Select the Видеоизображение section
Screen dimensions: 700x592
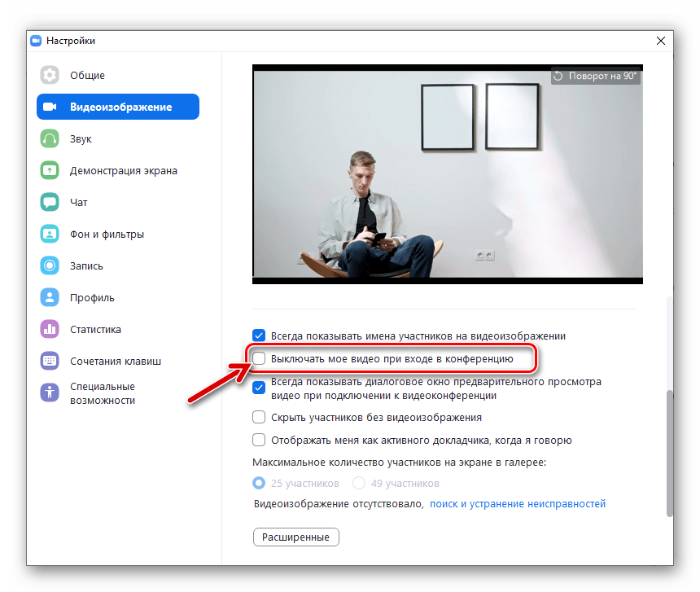(x=118, y=107)
